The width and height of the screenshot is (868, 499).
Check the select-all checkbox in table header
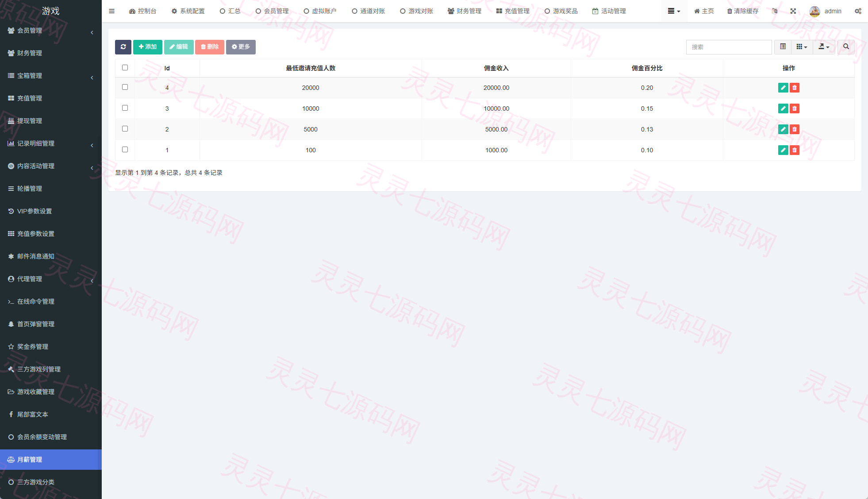click(x=125, y=68)
